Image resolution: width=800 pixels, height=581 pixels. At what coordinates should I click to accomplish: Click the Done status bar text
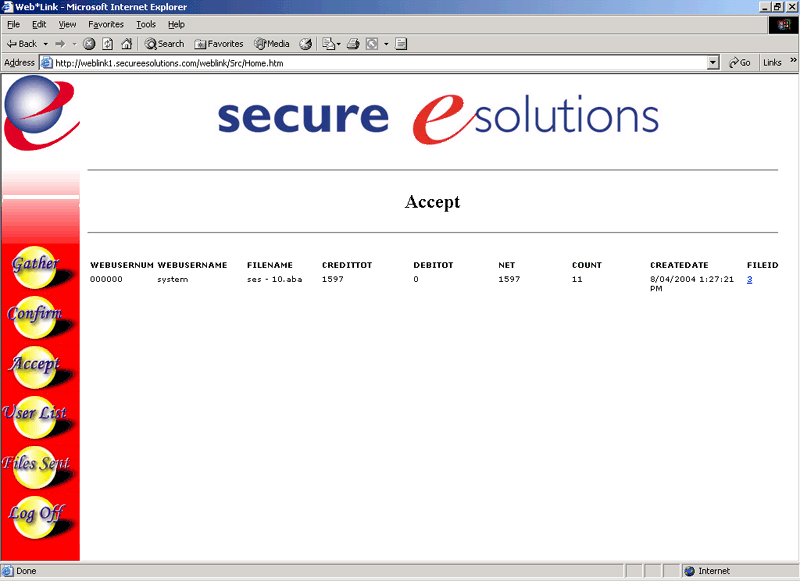tap(26, 571)
